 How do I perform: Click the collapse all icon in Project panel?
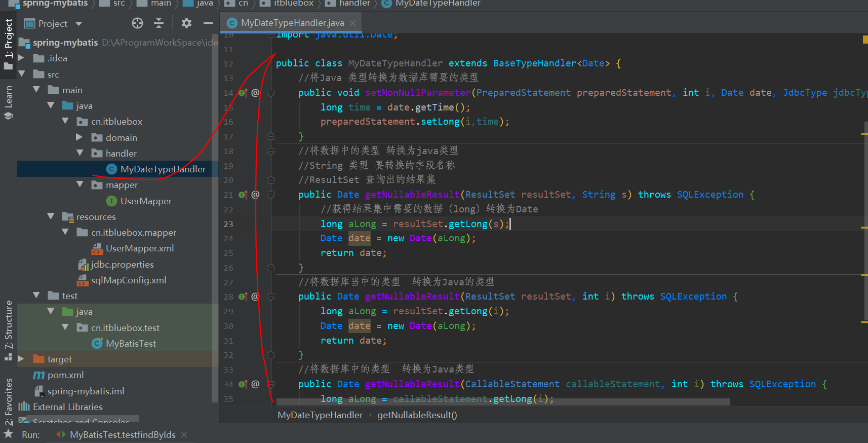pyautogui.click(x=159, y=23)
